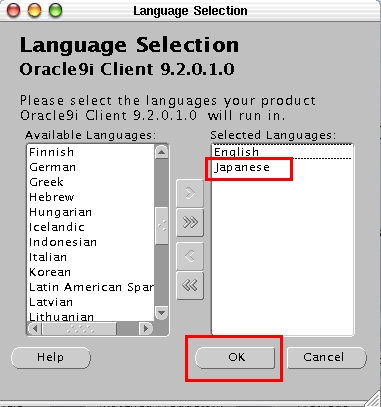
Task: Click the yellow minimize window button
Action: (x=34, y=10)
